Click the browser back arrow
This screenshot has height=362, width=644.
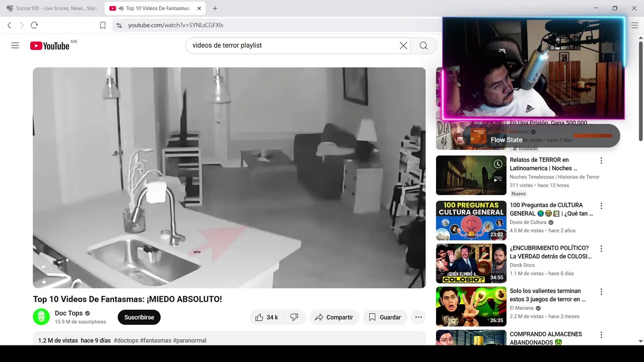click(9, 25)
